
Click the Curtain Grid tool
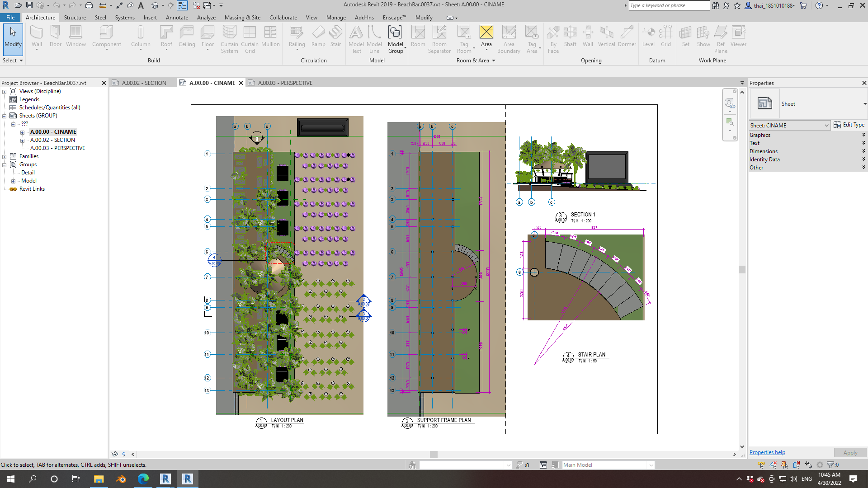250,39
